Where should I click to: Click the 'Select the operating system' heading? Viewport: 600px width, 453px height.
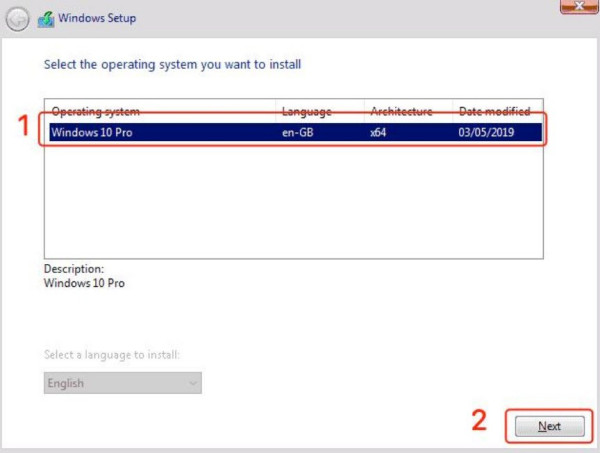pos(173,64)
